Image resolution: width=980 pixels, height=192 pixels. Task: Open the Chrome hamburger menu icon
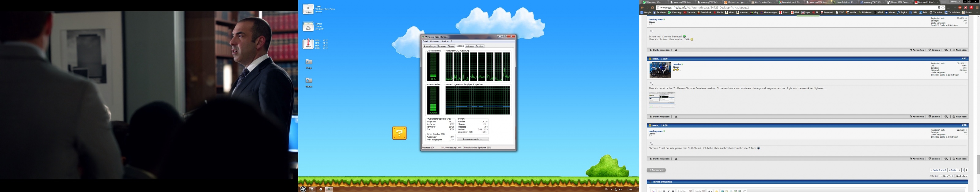tap(977, 8)
